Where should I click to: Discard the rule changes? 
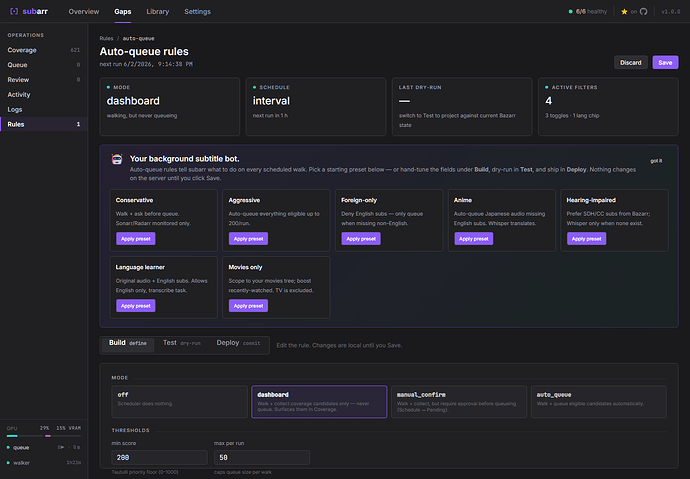(x=631, y=62)
